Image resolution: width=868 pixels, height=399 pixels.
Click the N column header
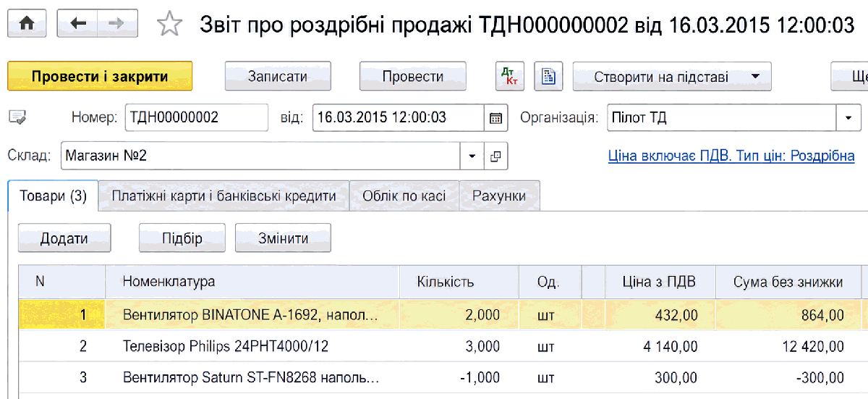point(61,282)
